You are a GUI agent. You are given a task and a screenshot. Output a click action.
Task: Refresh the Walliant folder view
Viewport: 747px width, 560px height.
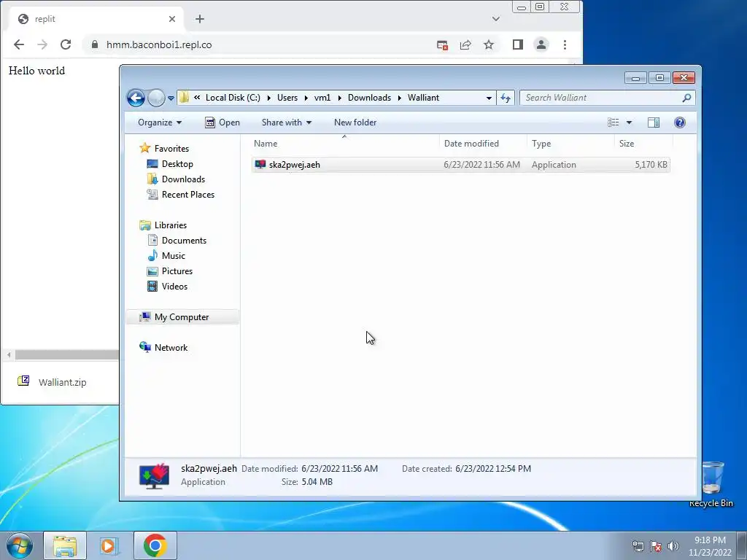[x=506, y=98]
